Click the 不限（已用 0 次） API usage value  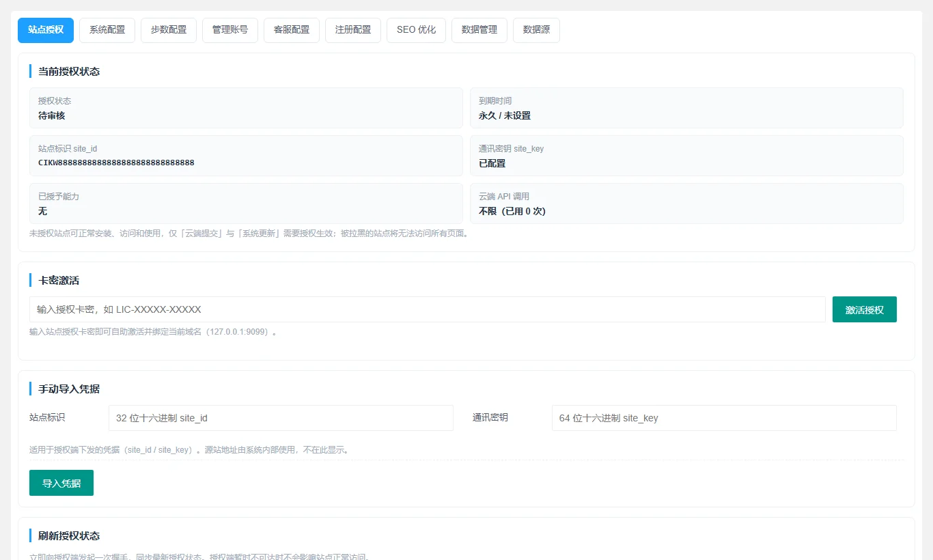click(512, 211)
